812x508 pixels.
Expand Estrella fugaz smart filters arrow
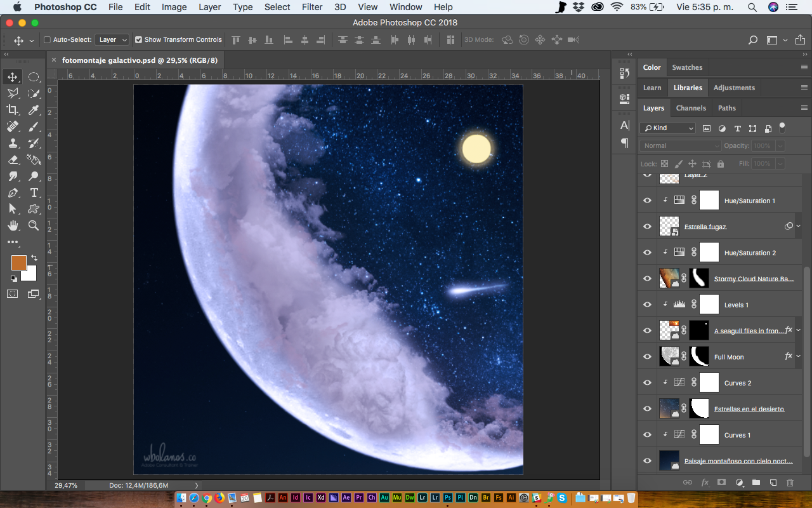pos(799,226)
